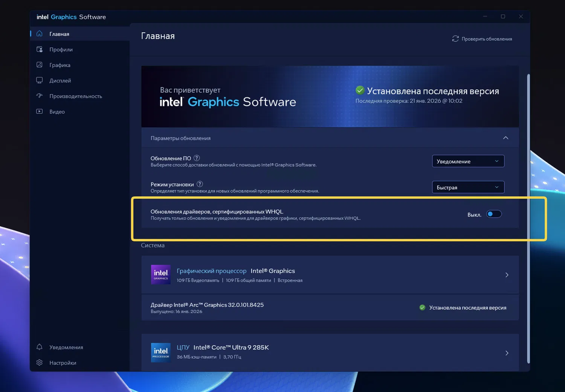Close the Intel Graphics Software window
Image resolution: width=565 pixels, height=392 pixels.
pos(521,17)
